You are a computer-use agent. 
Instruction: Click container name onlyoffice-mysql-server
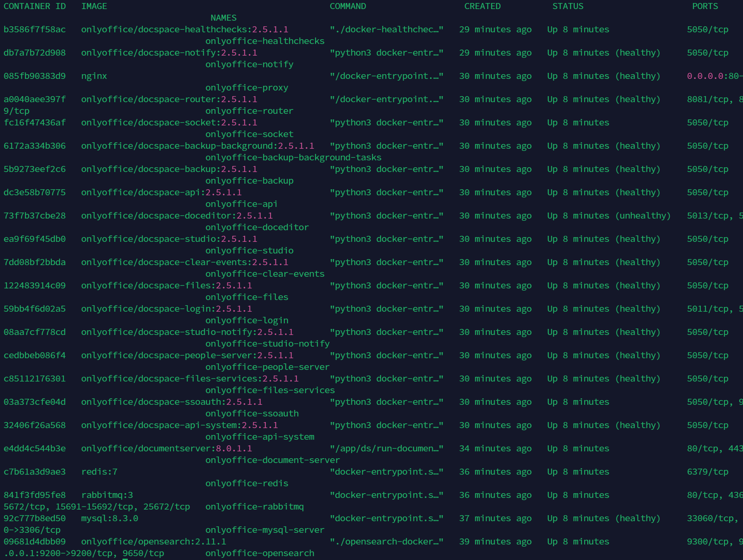(265, 530)
